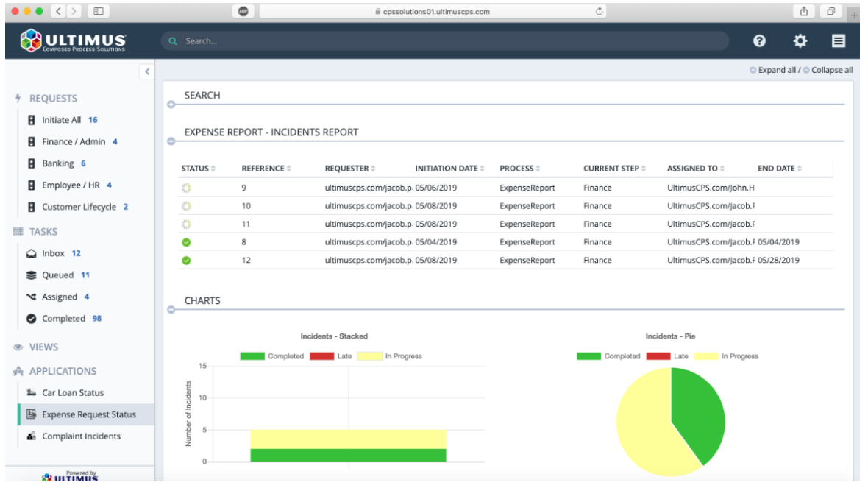The height and width of the screenshot is (488, 868).
Task: Open the hamburger menu icon
Action: pos(838,41)
